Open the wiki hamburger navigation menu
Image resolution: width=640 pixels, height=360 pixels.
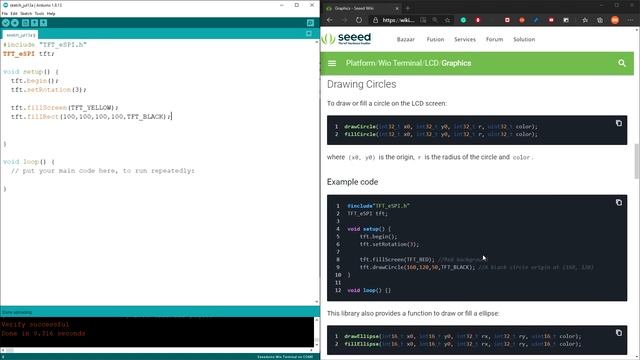tap(332, 63)
